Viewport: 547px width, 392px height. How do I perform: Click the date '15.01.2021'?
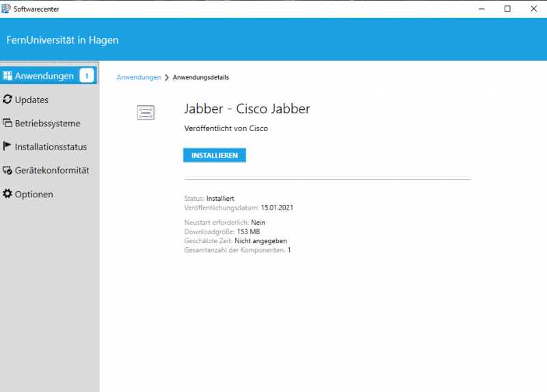pos(277,208)
